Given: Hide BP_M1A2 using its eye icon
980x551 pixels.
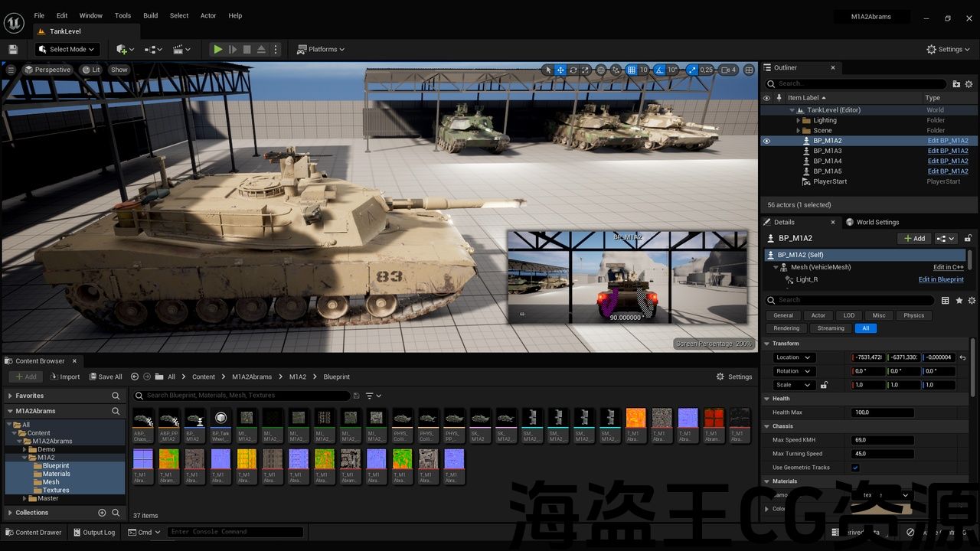Looking at the screenshot, I should click(x=766, y=141).
